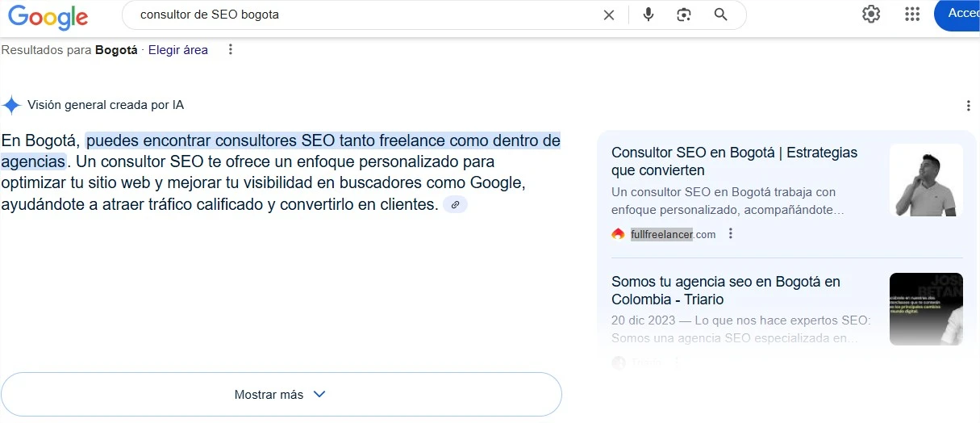Expand the overview with Mostrar más
Image resolution: width=980 pixels, height=423 pixels.
click(x=281, y=395)
